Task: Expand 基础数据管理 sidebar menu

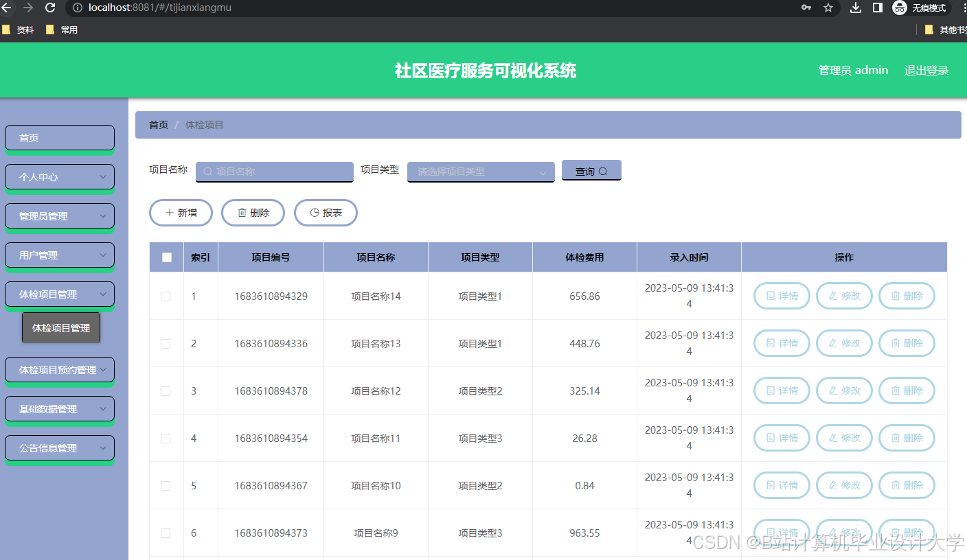Action: click(x=60, y=409)
